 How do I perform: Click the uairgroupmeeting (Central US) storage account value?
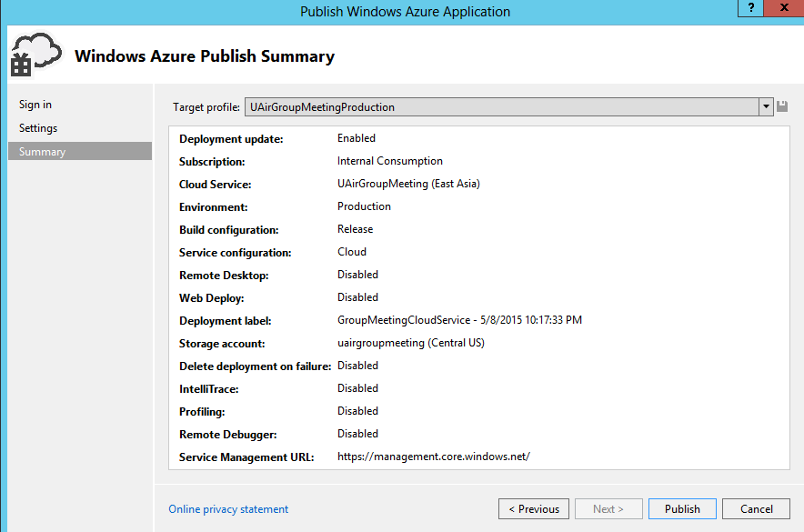tap(410, 343)
